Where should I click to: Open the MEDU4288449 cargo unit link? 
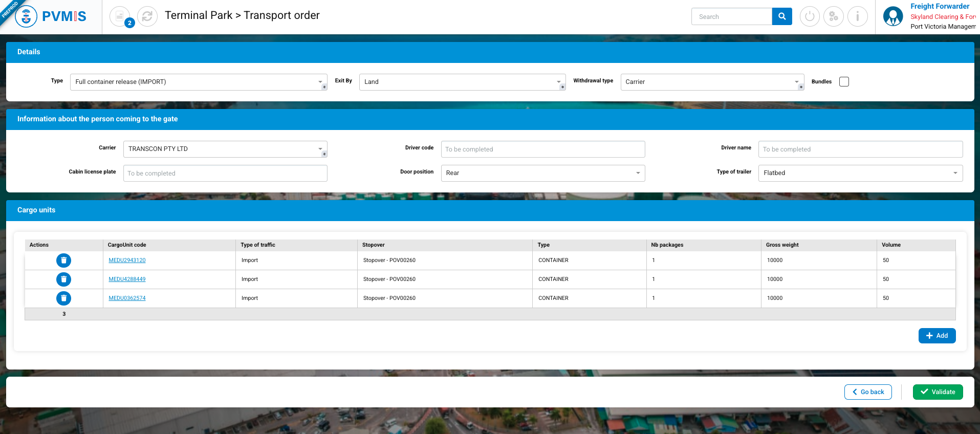[127, 279]
